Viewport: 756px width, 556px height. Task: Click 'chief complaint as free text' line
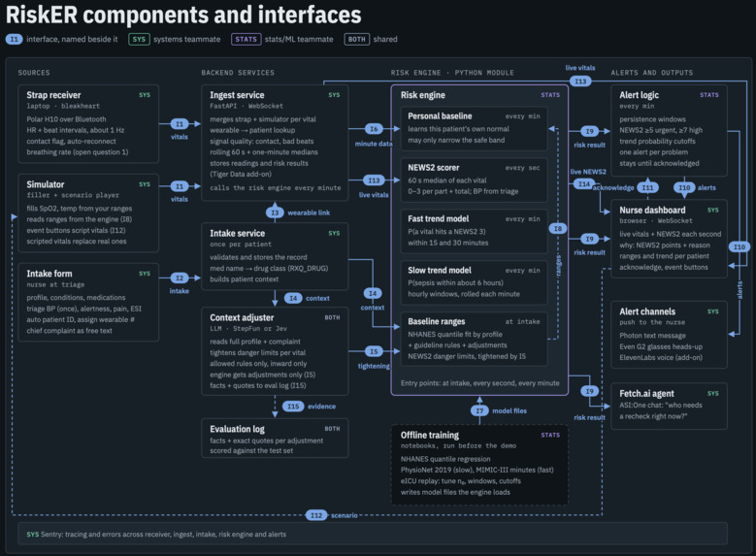click(69, 330)
